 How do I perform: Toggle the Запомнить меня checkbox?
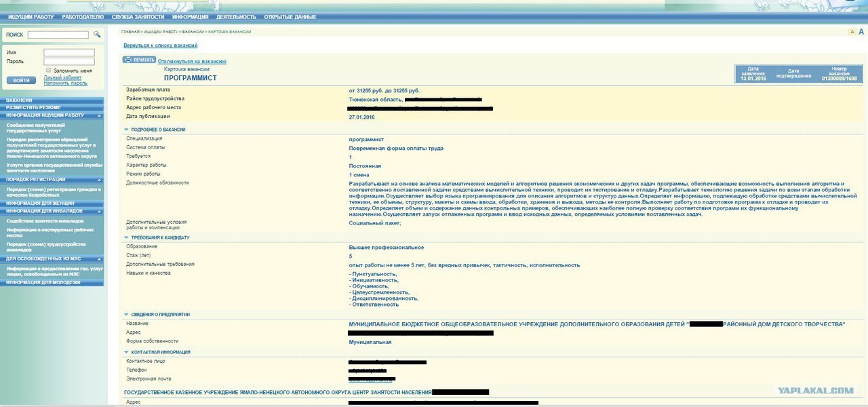pyautogui.click(x=49, y=70)
